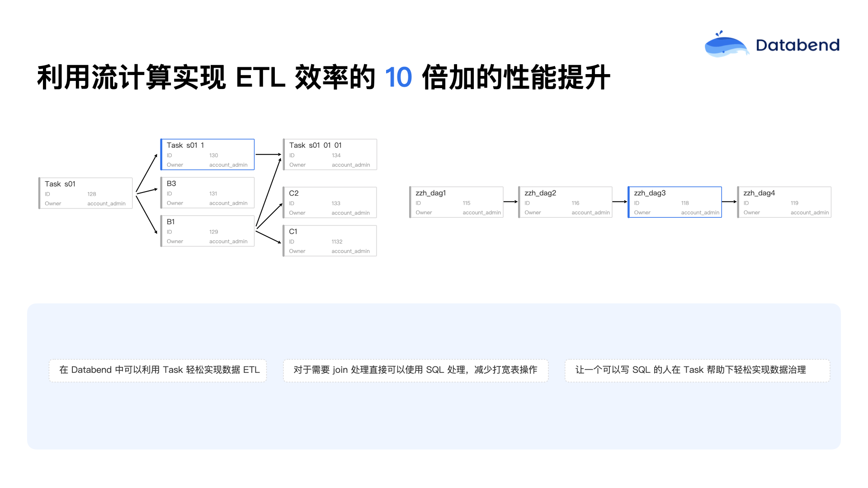Click ID value 129 in B1
868x488 pixels.
(214, 232)
